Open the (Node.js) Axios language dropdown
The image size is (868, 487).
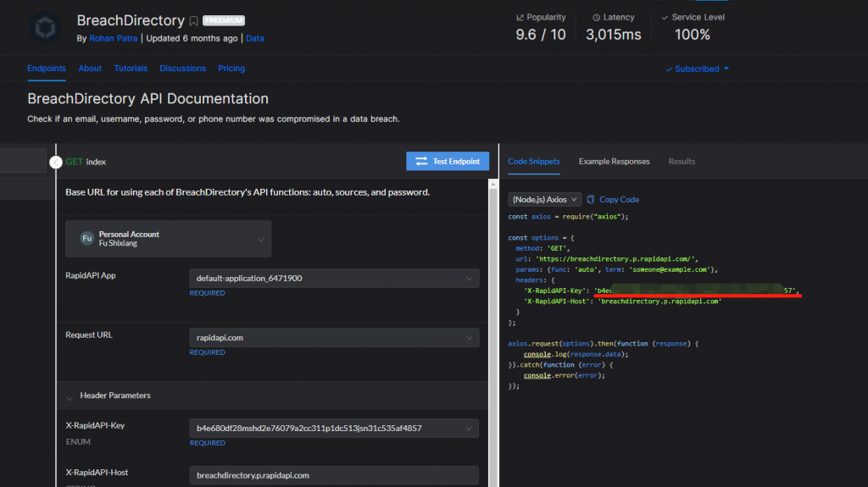[x=544, y=200]
